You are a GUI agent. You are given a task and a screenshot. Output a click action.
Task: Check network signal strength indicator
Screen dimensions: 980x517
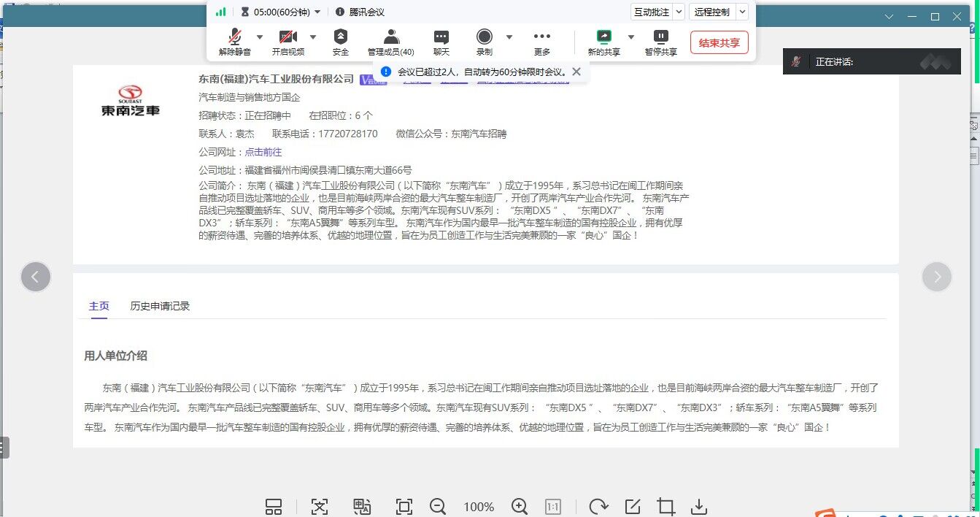(220, 12)
